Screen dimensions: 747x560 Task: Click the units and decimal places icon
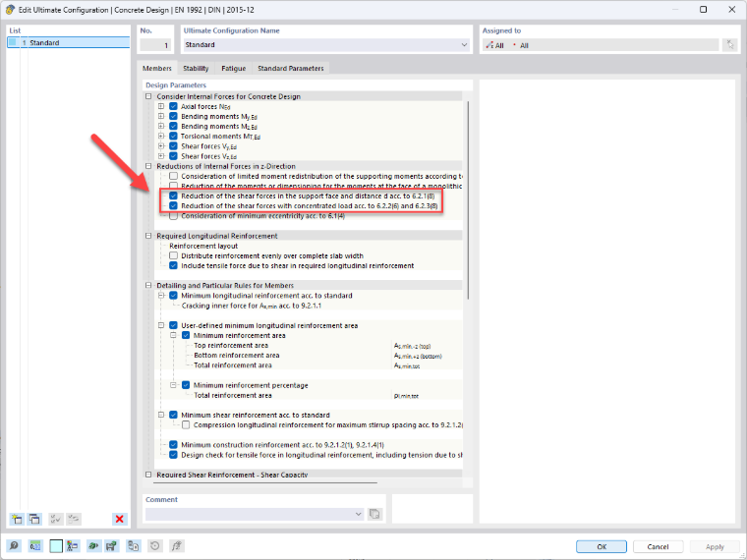35,545
